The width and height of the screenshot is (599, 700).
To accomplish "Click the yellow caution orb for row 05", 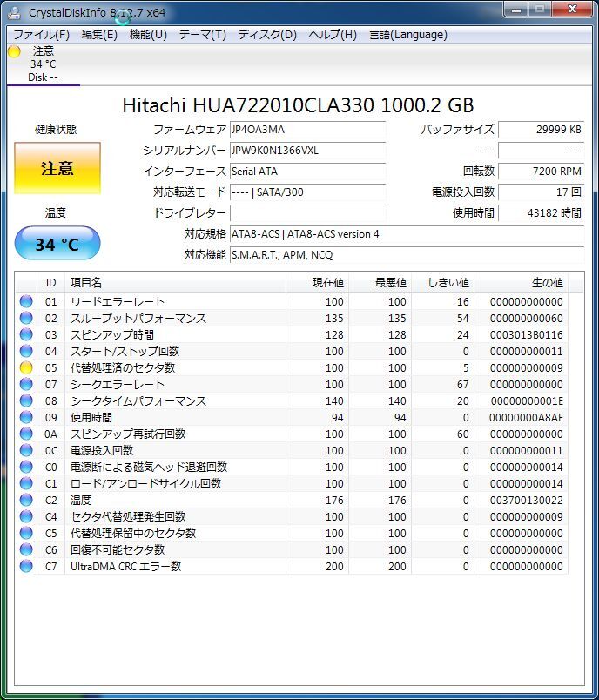I will pos(26,367).
